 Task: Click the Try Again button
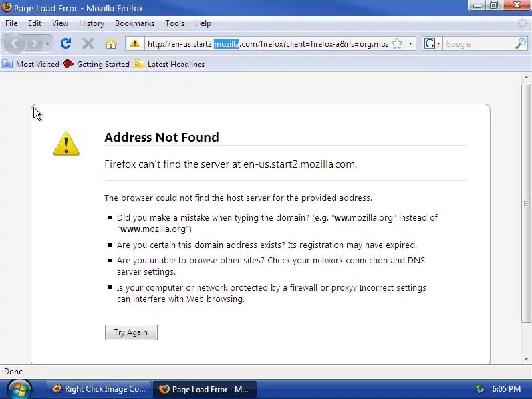click(131, 332)
